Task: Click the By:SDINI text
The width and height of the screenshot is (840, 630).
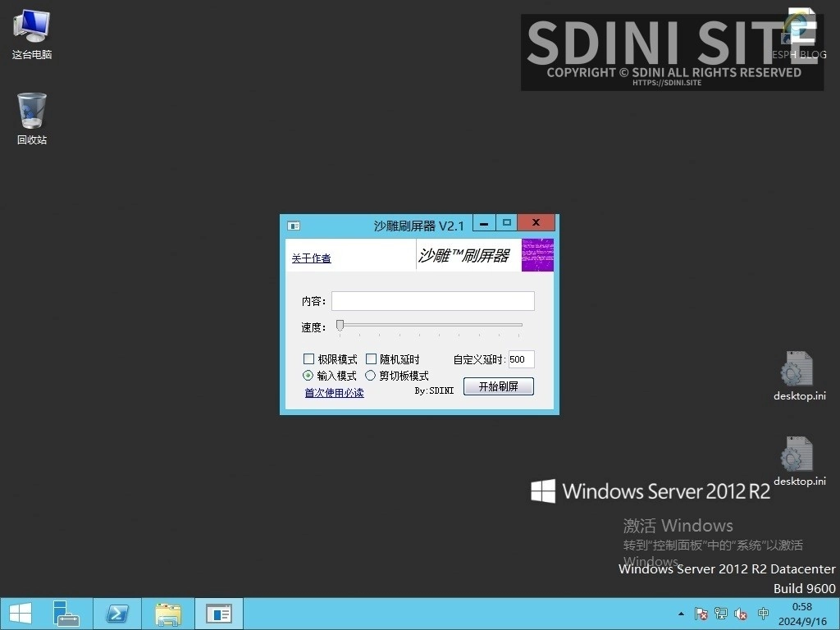Action: click(434, 390)
